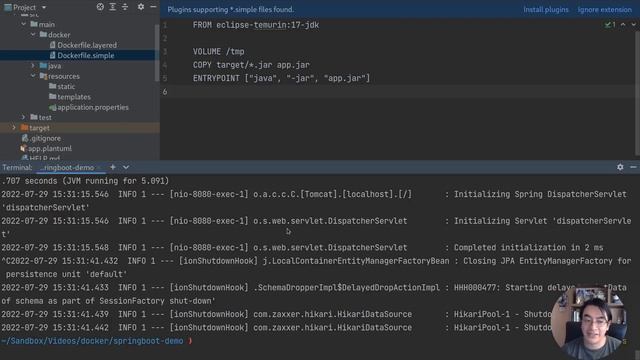Hide the Terminal panel
640x360 pixels.
coord(633,167)
